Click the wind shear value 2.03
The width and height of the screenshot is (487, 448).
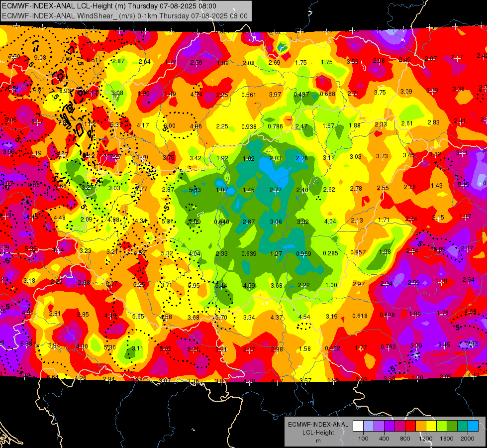coord(275,159)
